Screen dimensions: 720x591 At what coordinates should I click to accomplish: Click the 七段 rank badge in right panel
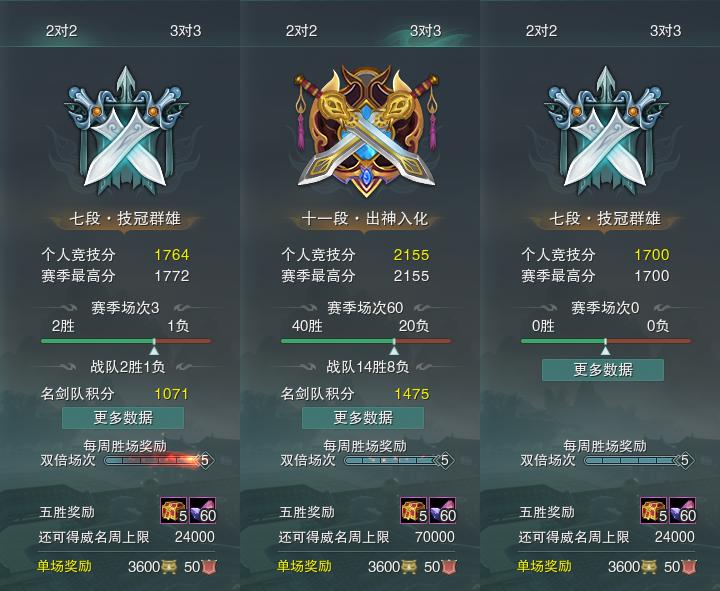point(605,131)
